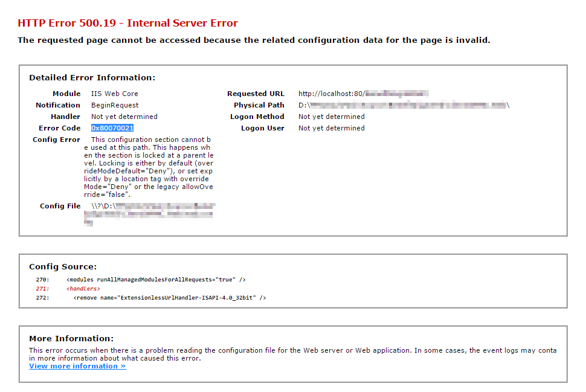Click the Config Source heading

(x=62, y=266)
